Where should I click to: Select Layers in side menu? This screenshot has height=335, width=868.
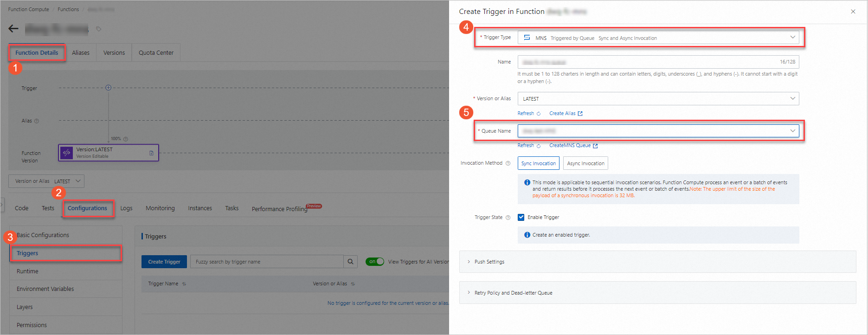pyautogui.click(x=66, y=307)
